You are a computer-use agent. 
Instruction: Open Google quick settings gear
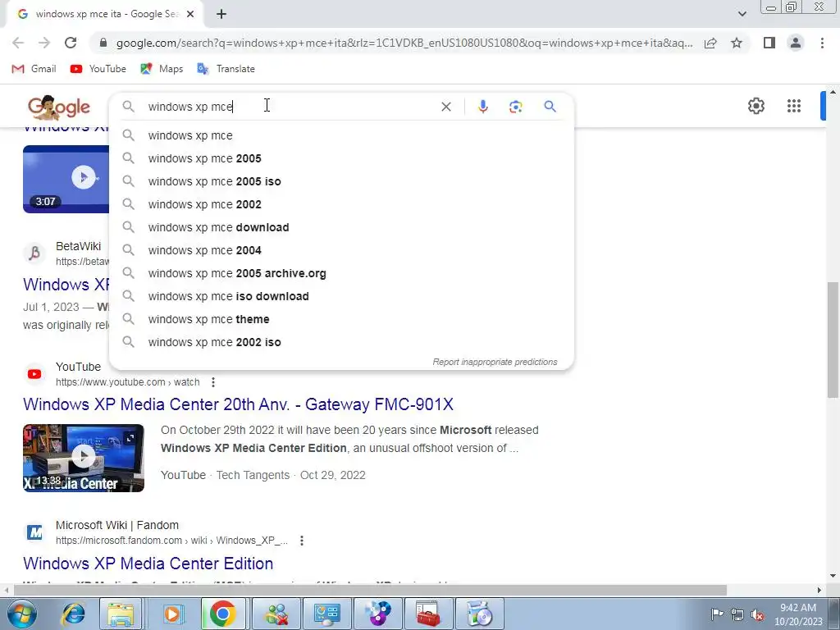pos(756,106)
